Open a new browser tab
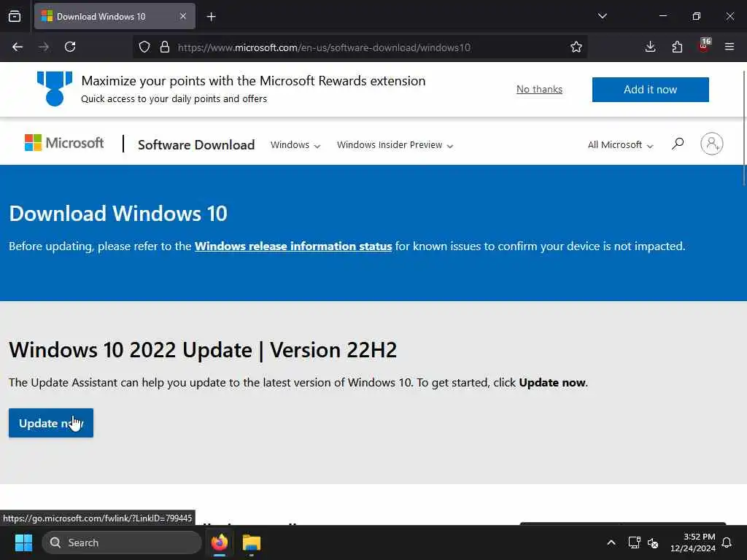Image resolution: width=747 pixels, height=560 pixels. (x=211, y=17)
